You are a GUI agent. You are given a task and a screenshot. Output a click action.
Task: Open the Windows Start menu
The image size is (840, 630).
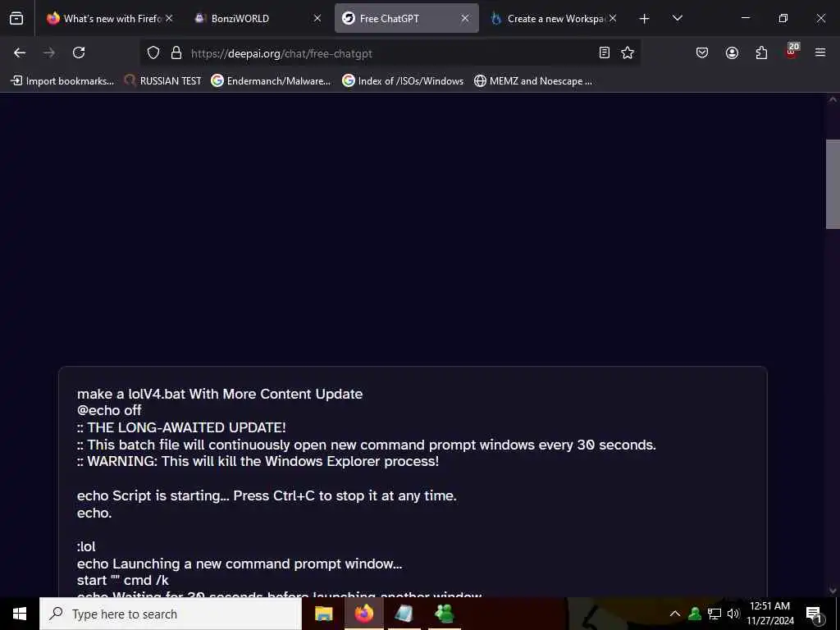(20, 614)
